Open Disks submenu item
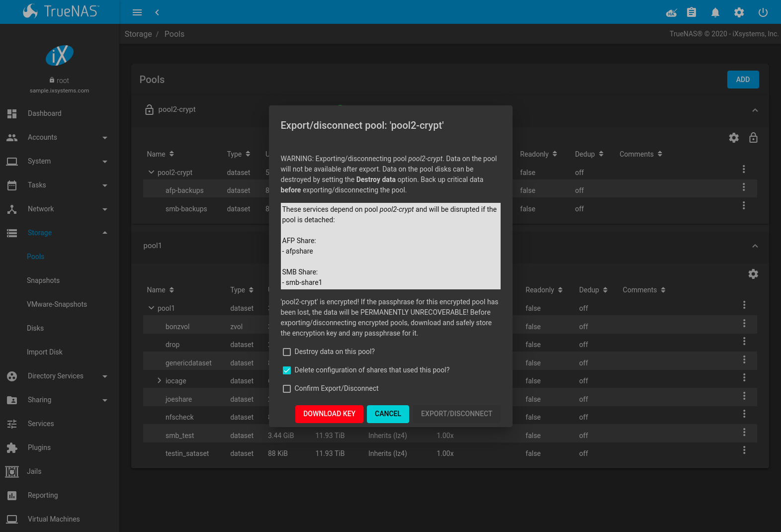Screen dimensions: 781x532 pos(35,328)
